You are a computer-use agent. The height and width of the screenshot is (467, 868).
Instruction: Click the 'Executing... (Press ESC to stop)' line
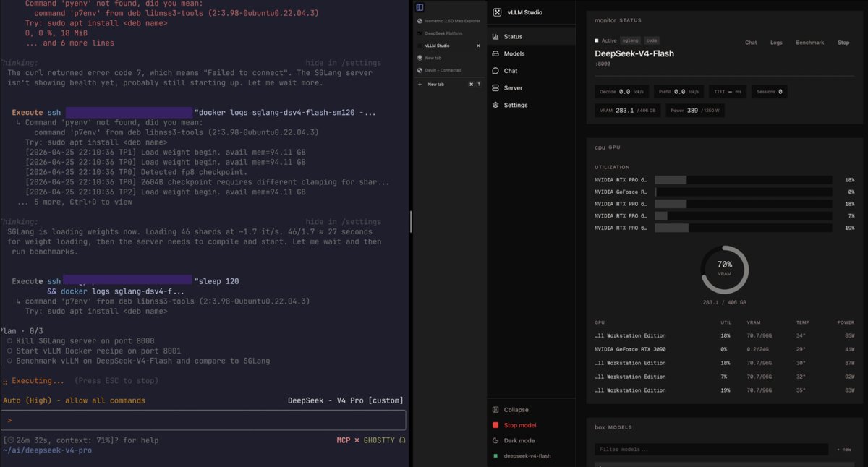coord(81,380)
